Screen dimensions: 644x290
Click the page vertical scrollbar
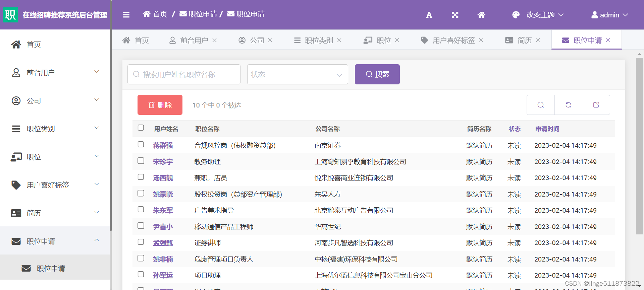pyautogui.click(x=639, y=146)
